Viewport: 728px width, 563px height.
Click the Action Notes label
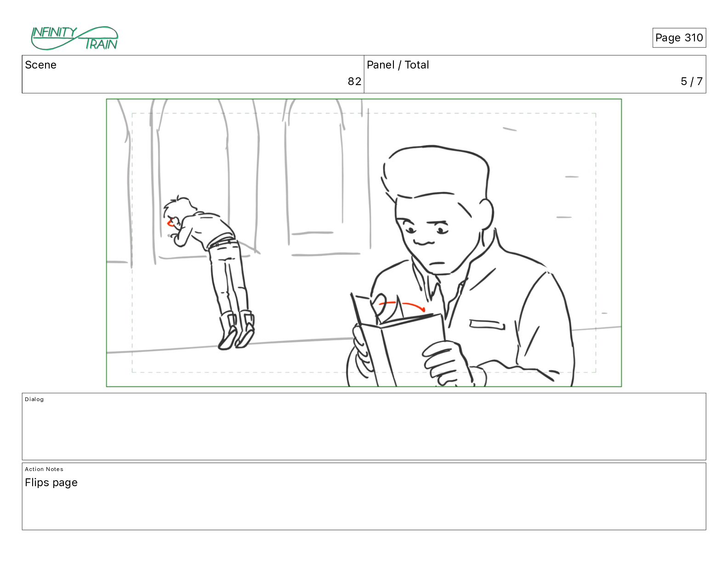pos(44,469)
